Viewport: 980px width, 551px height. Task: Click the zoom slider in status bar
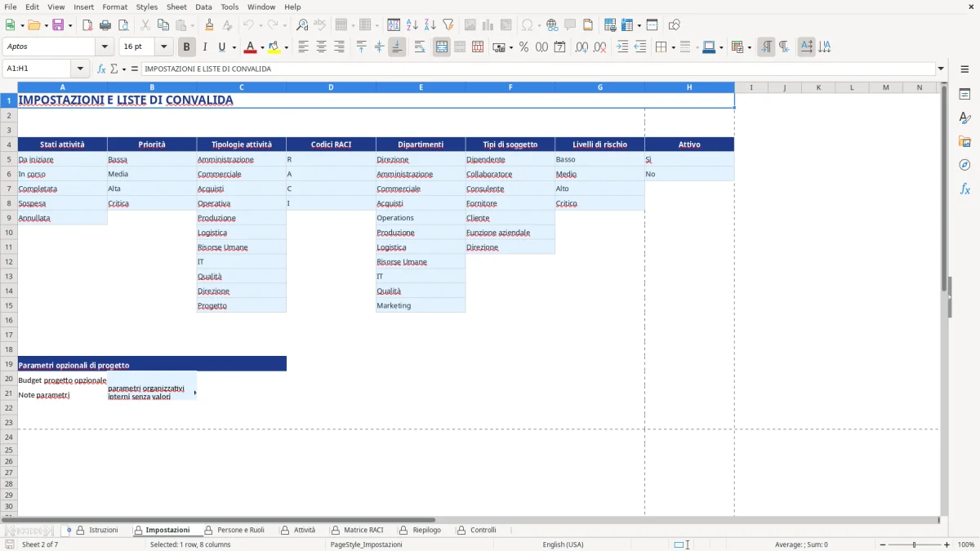pos(914,544)
